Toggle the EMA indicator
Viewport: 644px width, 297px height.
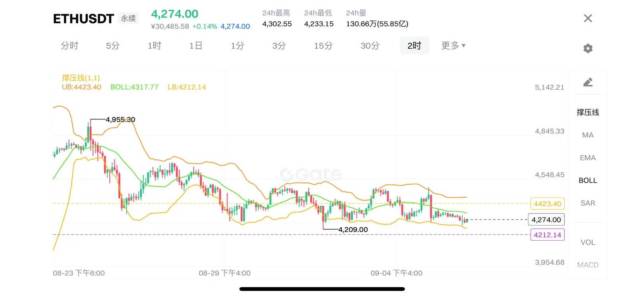(x=588, y=157)
